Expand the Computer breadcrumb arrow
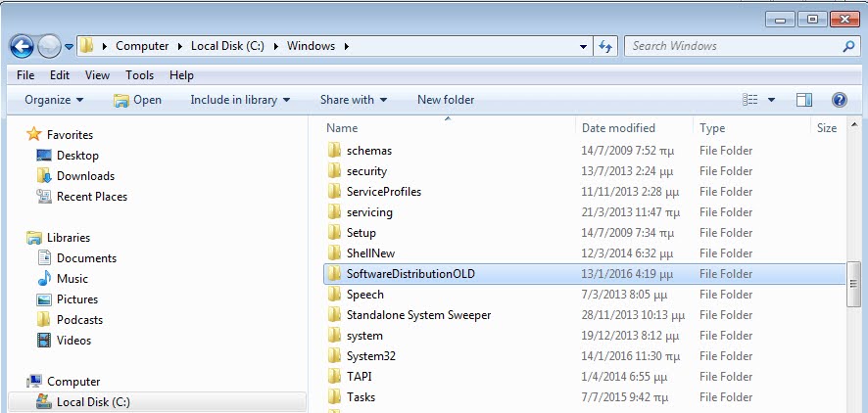The height and width of the screenshot is (413, 868). pyautogui.click(x=180, y=46)
